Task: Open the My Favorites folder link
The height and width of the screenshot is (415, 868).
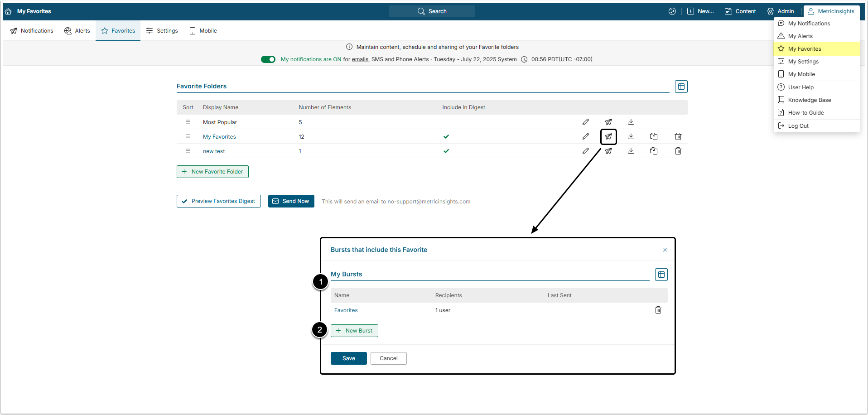Action: pos(219,137)
